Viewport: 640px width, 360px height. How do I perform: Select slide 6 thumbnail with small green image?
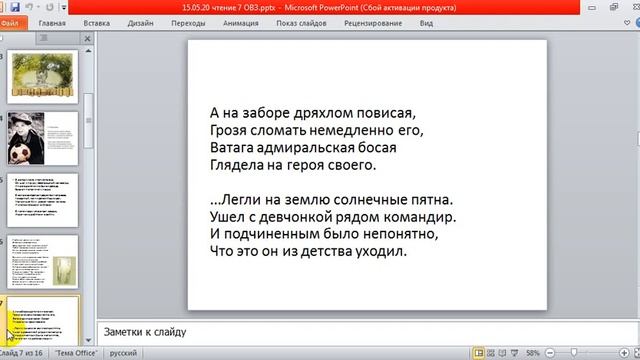(x=42, y=262)
